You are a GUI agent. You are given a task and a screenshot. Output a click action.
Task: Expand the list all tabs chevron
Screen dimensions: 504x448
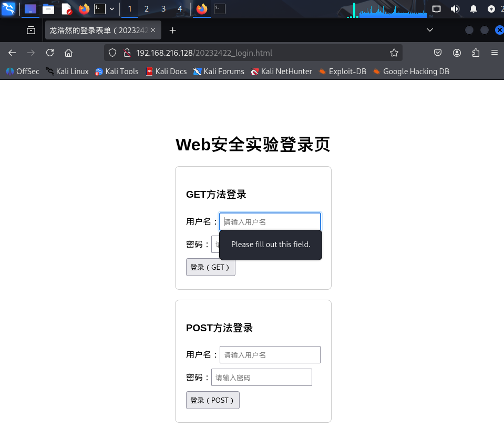430,30
